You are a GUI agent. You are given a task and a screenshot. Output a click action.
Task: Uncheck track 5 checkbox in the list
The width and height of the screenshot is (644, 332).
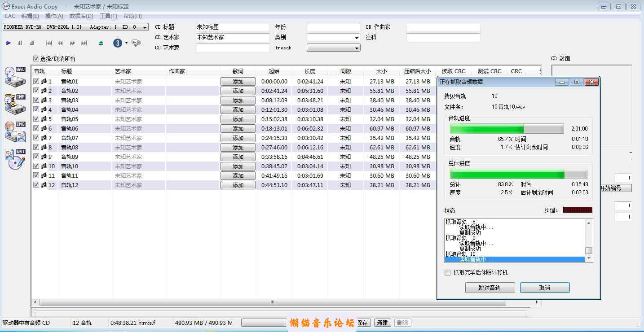36,119
